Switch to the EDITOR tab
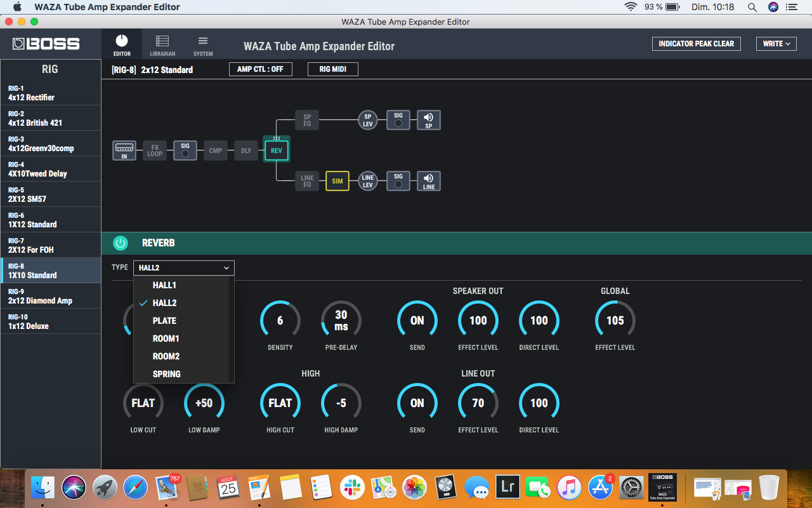The height and width of the screenshot is (508, 812). (121, 44)
